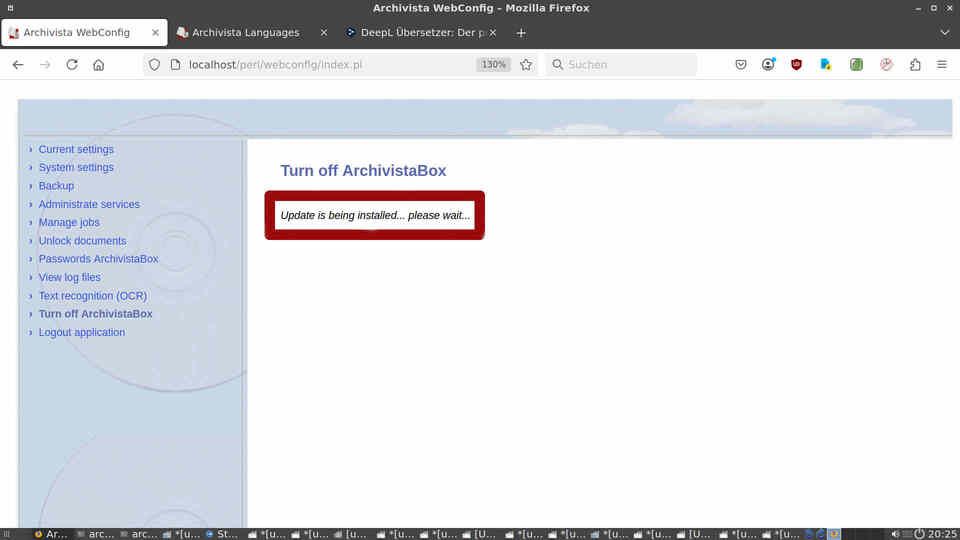Reset the 130% zoom level badge
This screenshot has width=960, height=540.
[x=493, y=64]
